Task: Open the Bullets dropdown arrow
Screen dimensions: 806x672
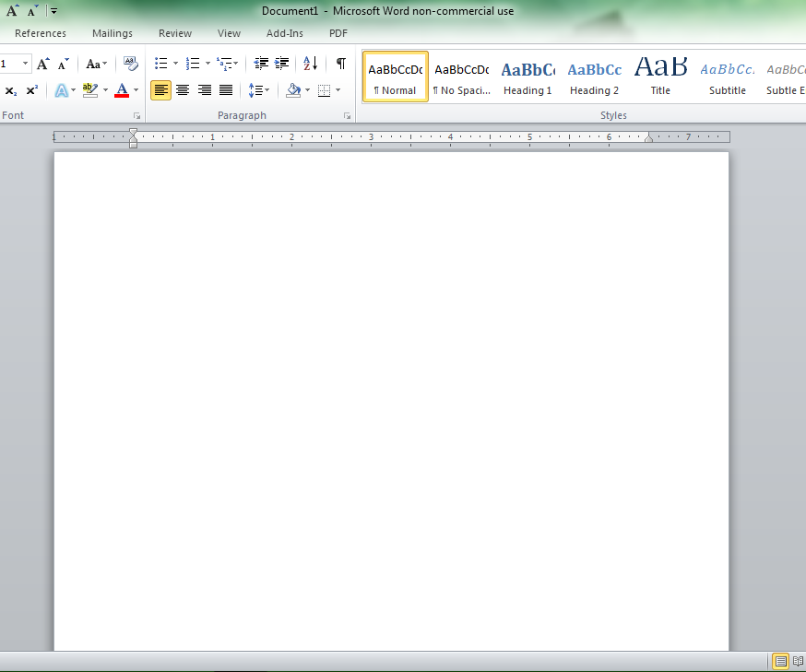Action: point(175,61)
